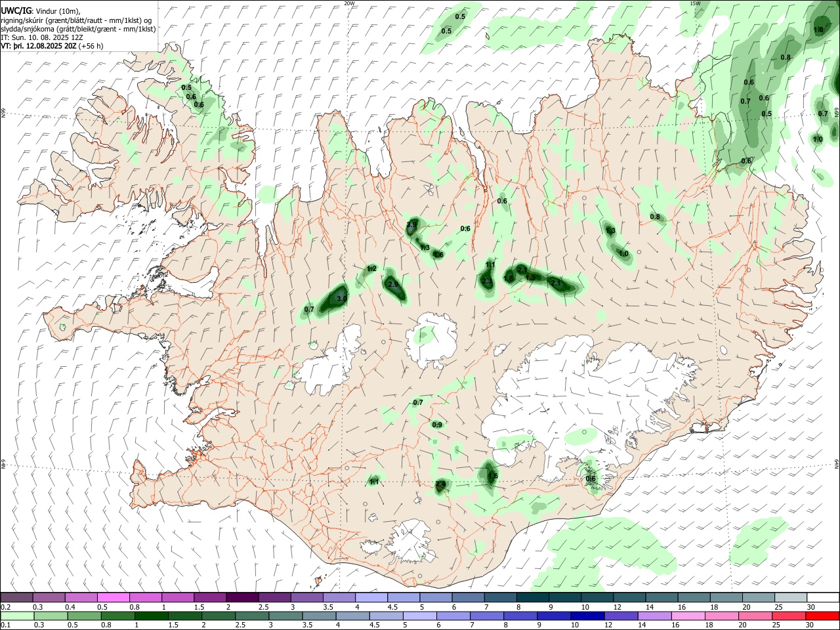
Task: Click the '0.1' label in the lower legend
Action: coord(5,625)
